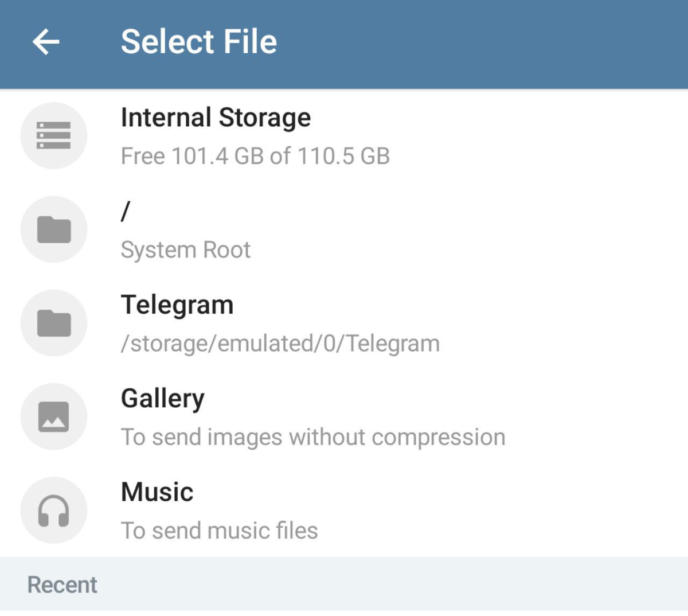Screen dimensions: 688x616
Task: Tap "To send images without compression" text
Action: point(312,437)
